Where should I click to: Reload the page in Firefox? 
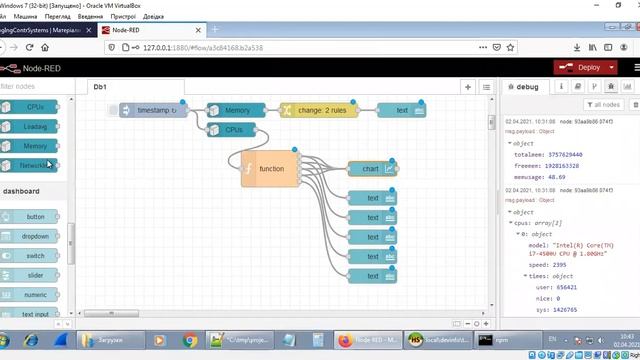(x=29, y=47)
